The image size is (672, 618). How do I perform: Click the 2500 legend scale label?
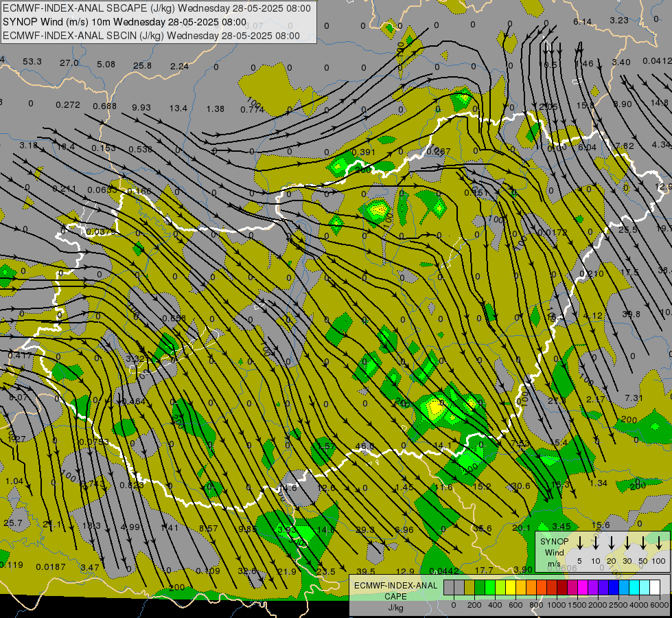[618, 605]
